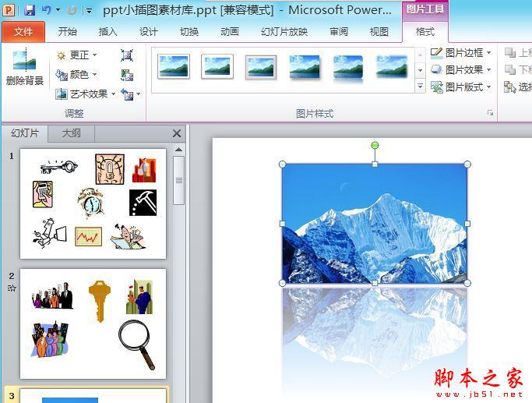Open the 文件 tab
The image size is (532, 403).
tap(23, 32)
